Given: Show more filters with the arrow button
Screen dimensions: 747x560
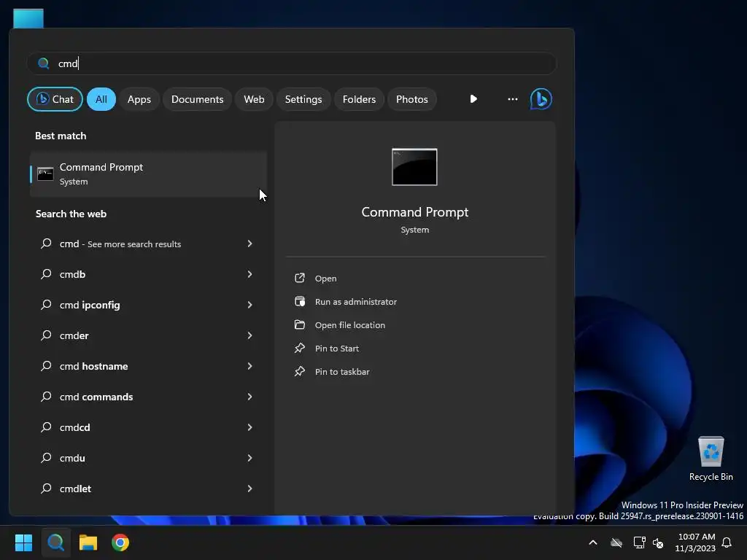Looking at the screenshot, I should point(473,99).
